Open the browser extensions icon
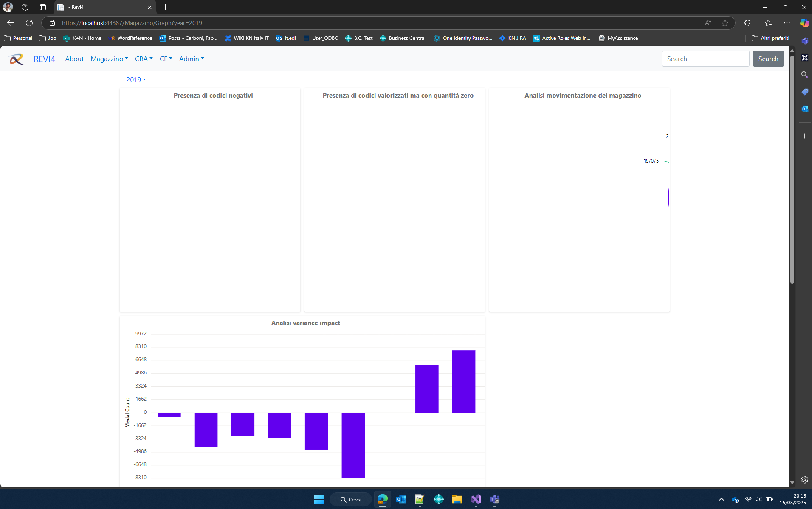The width and height of the screenshot is (812, 509). (748, 22)
